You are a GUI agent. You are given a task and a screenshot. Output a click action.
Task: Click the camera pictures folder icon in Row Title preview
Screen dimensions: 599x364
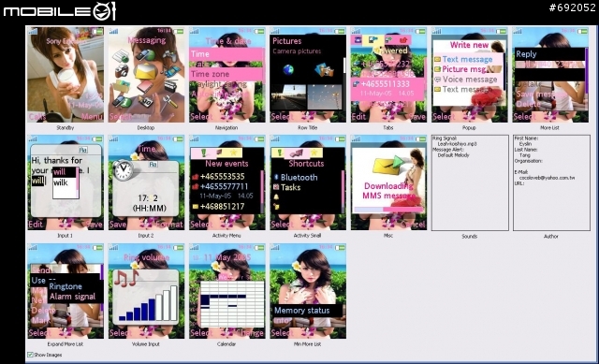[x=325, y=70]
